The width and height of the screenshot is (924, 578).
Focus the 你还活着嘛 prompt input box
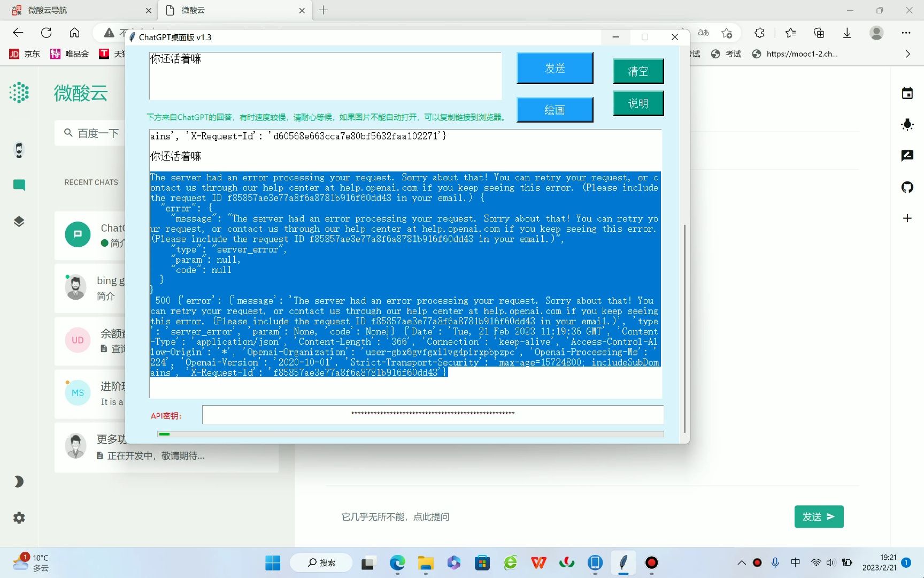325,75
